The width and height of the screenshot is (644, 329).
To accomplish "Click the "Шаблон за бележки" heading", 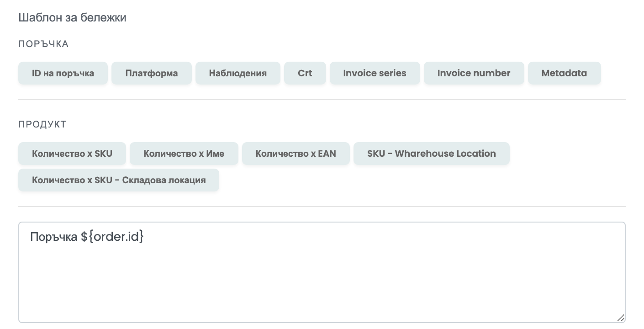I will point(72,17).
